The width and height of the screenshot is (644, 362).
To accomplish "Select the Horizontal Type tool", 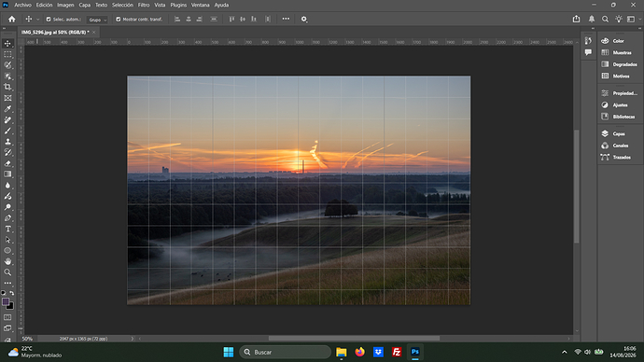I will (x=7, y=229).
